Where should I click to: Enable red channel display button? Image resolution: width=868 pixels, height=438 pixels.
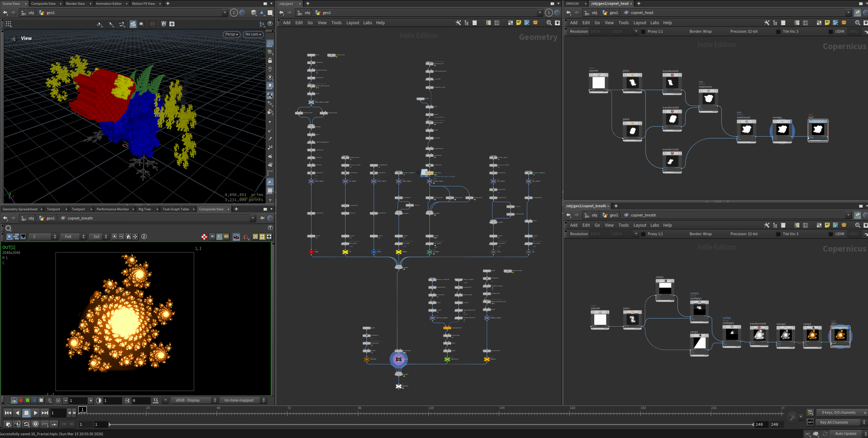pos(20,400)
